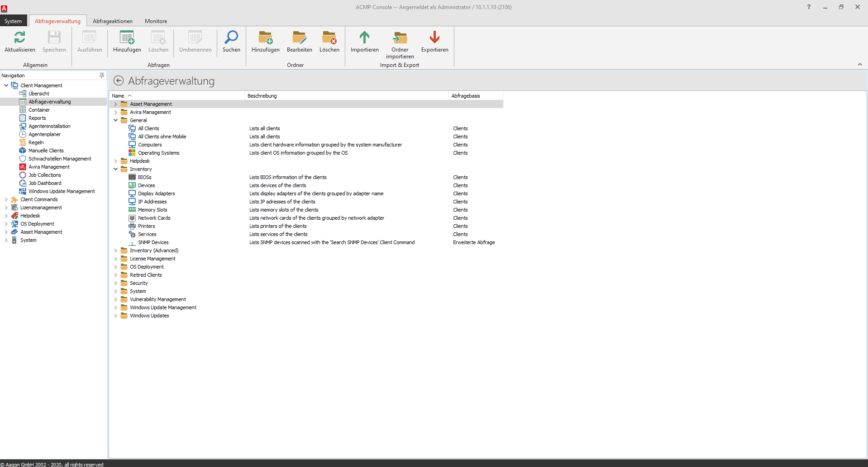The height and width of the screenshot is (467, 868).
Task: Select the SNMP Devices query
Action: point(153,242)
